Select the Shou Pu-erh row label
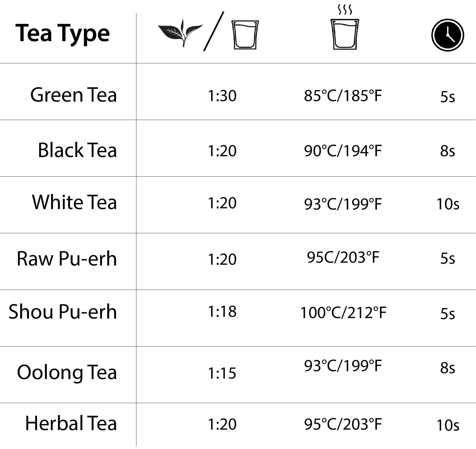Image resolution: width=476 pixels, height=449 pixels. click(63, 312)
